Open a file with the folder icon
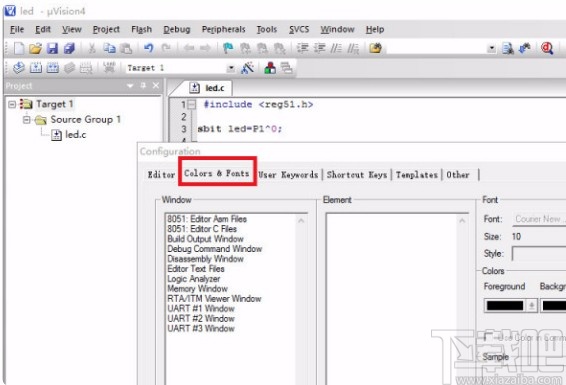Image resolution: width=566 pixels, height=385 pixels. (x=35, y=48)
